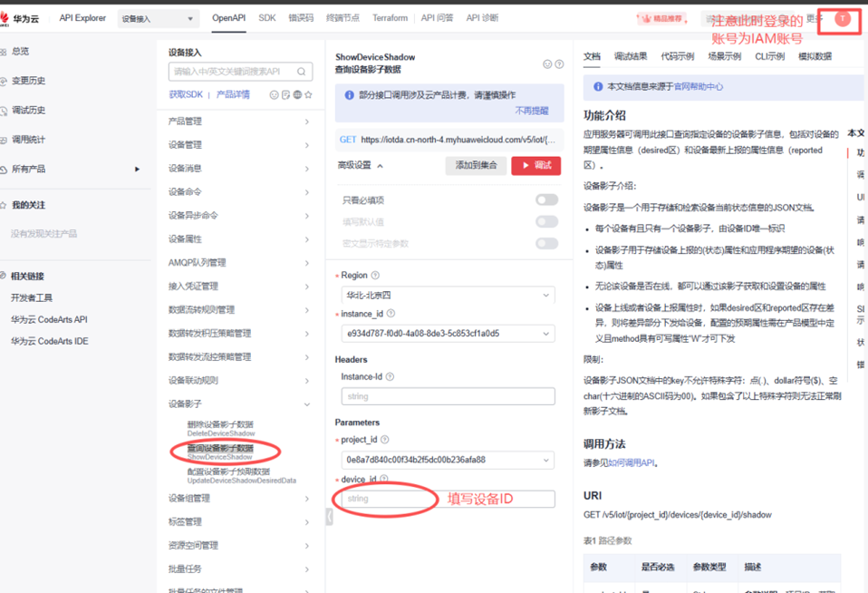
Task: Click the help icon beside project_id label
Action: click(x=385, y=440)
